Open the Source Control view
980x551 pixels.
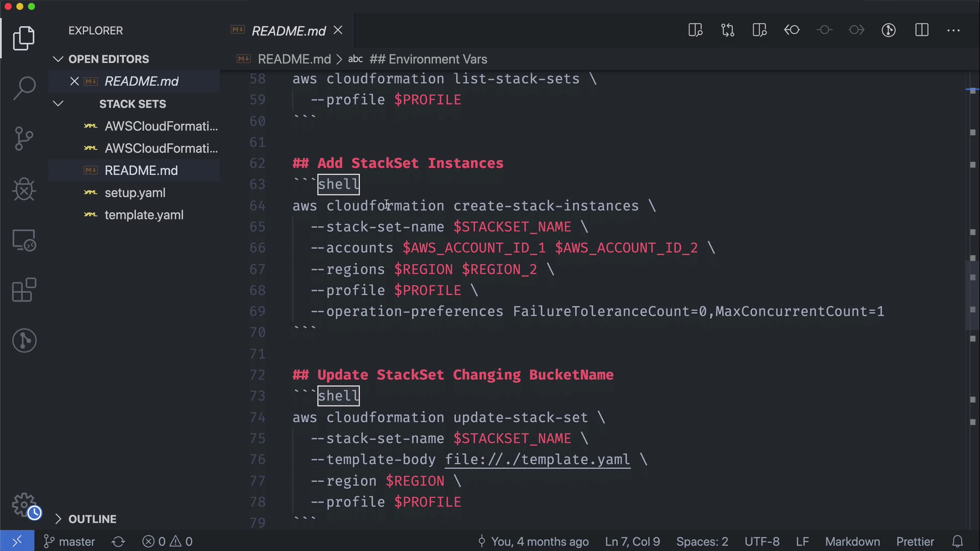click(24, 138)
